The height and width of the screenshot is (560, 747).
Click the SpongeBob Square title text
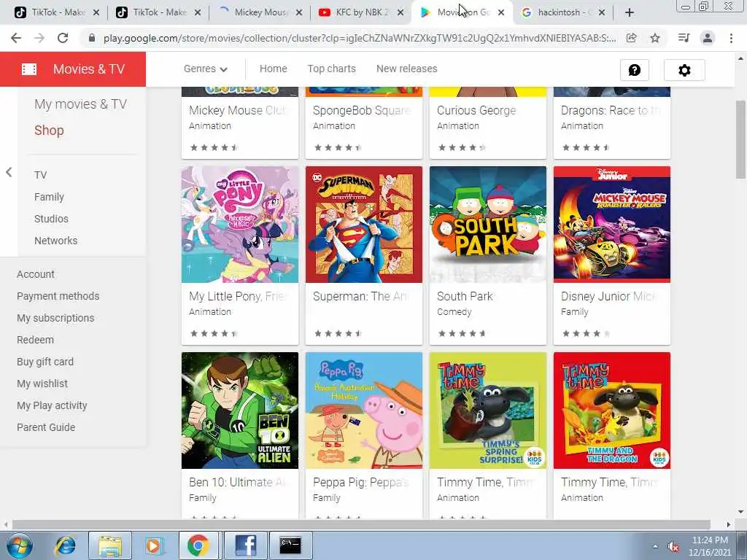pos(362,111)
